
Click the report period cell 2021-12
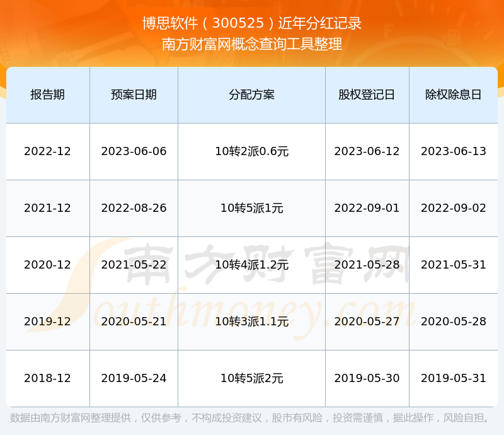pyautogui.click(x=48, y=208)
